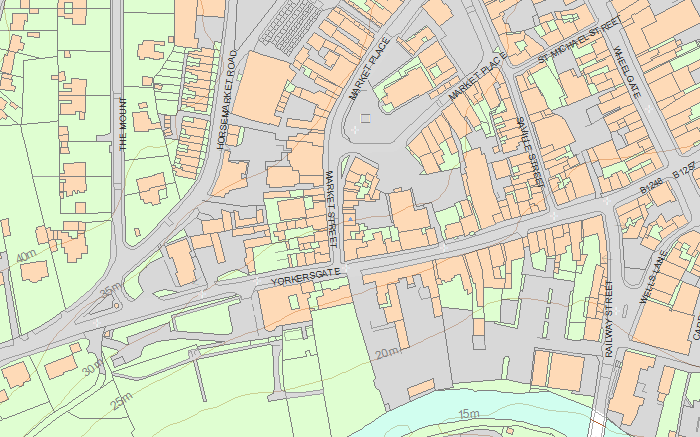700x437 pixels.
Task: Select the YORKERSGATE street label
Action: click(x=306, y=277)
